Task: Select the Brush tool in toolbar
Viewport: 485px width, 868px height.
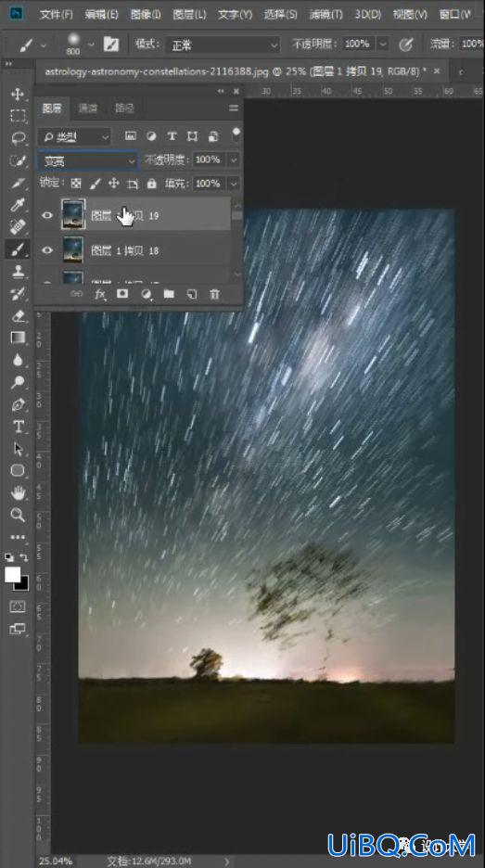Action: (18, 249)
